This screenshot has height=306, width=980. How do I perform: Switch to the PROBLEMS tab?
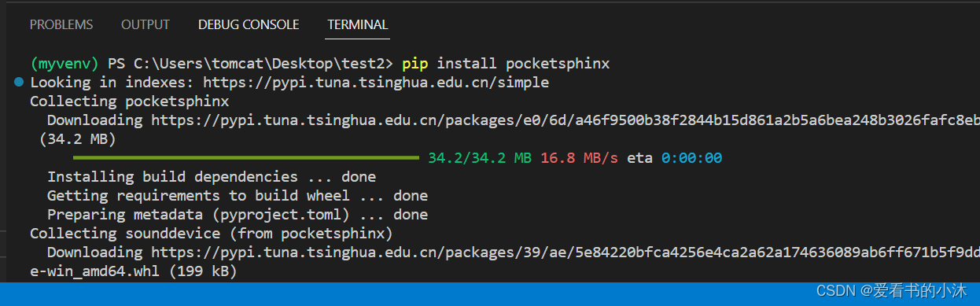(61, 25)
